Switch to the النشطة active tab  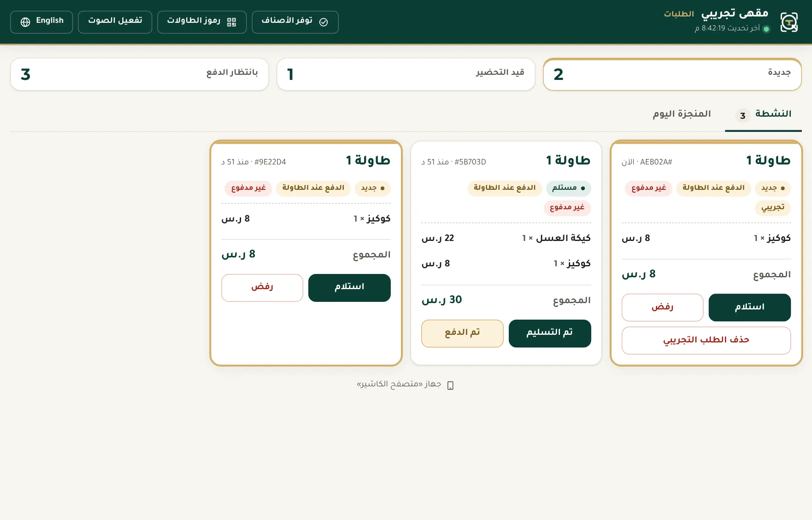coord(763,115)
